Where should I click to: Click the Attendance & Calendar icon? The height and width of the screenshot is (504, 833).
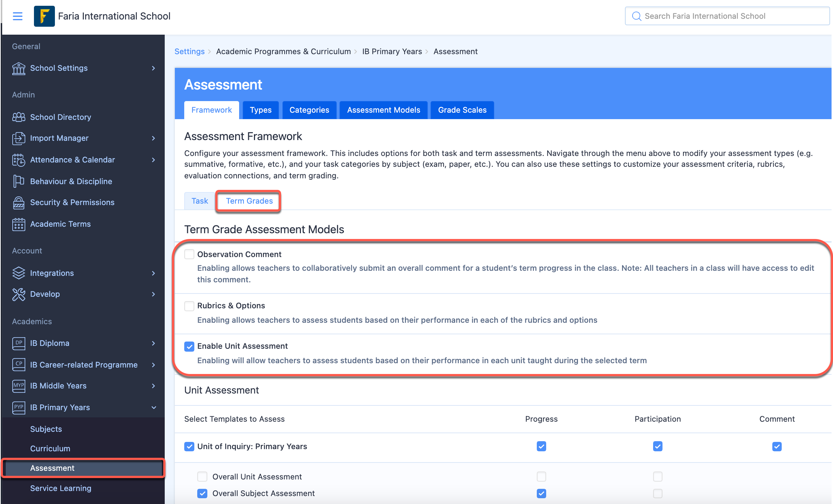(x=19, y=160)
